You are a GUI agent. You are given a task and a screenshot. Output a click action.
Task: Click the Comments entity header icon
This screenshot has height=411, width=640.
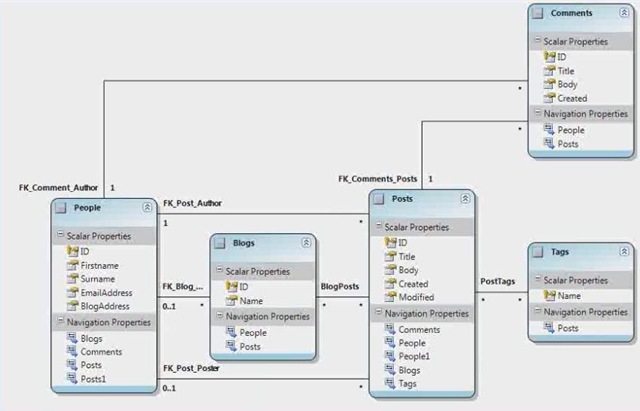click(539, 13)
